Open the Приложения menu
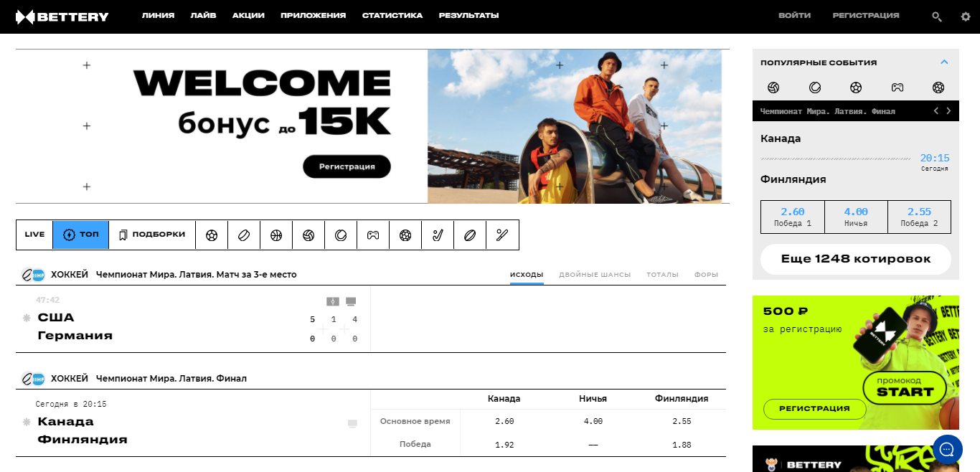Screen dimensions: 980x472 (x=314, y=16)
